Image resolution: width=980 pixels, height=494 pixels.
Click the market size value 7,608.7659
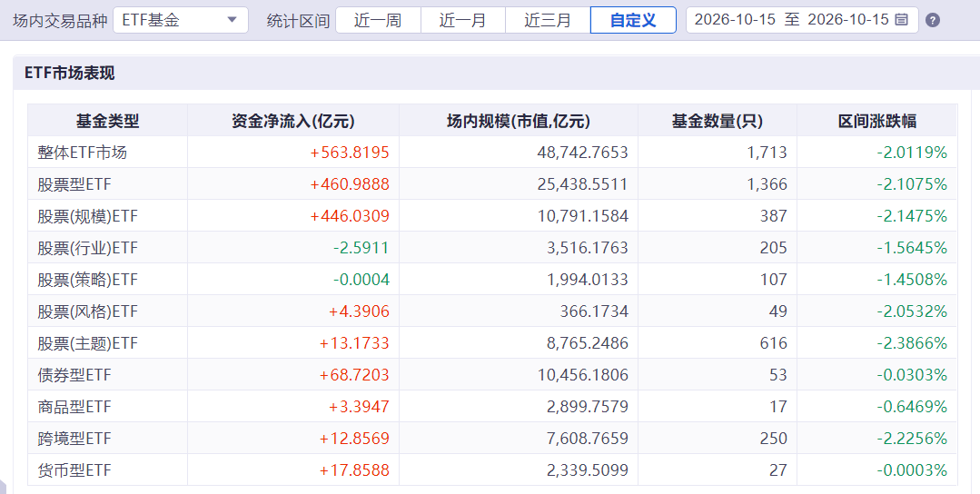click(588, 439)
